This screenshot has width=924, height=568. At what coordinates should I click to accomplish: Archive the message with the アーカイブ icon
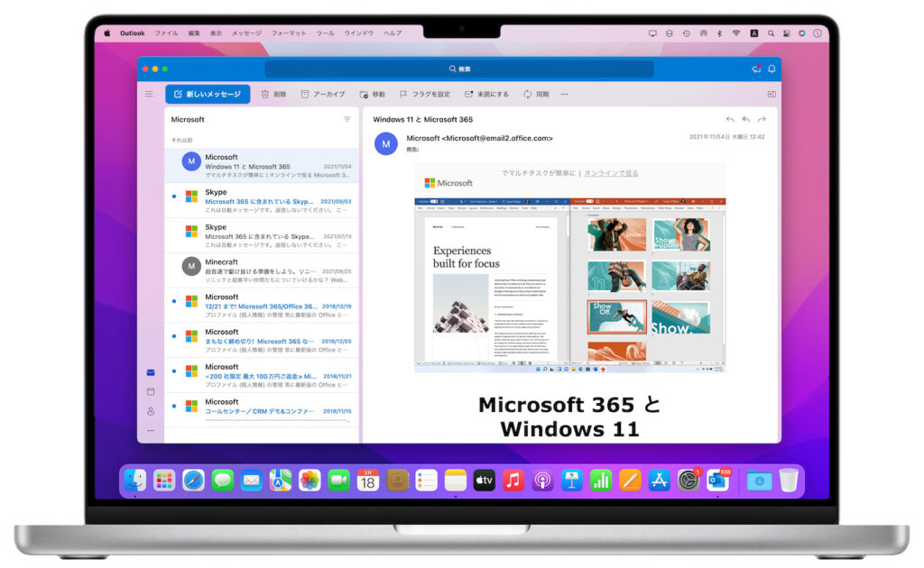coord(305,94)
